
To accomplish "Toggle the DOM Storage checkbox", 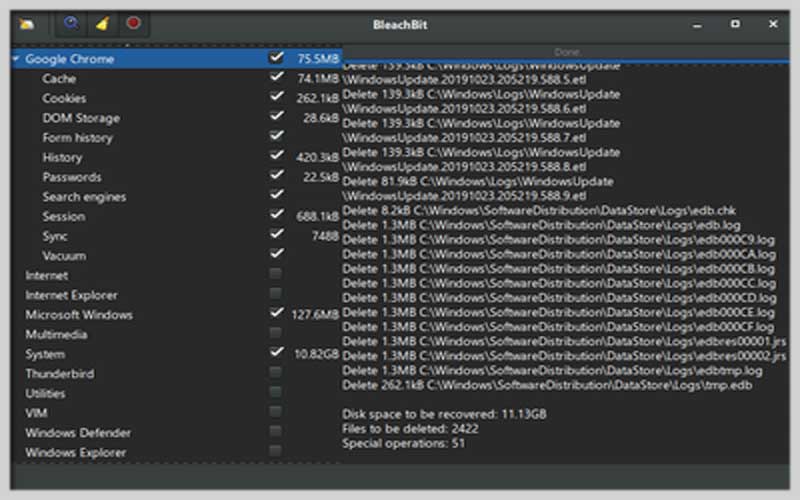I will pos(276,116).
